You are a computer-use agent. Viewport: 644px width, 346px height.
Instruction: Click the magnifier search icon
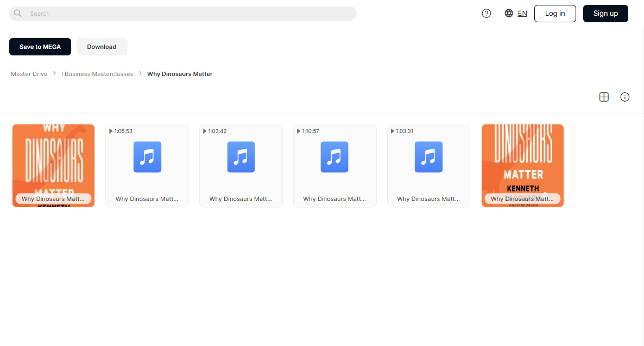click(x=18, y=13)
